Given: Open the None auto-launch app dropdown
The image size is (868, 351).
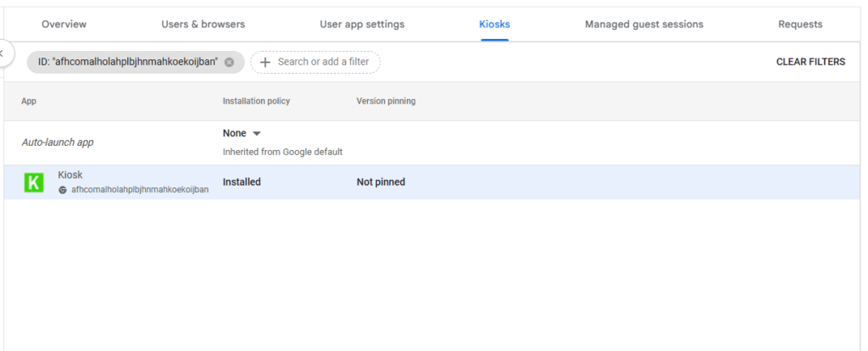Looking at the screenshot, I should click(242, 133).
